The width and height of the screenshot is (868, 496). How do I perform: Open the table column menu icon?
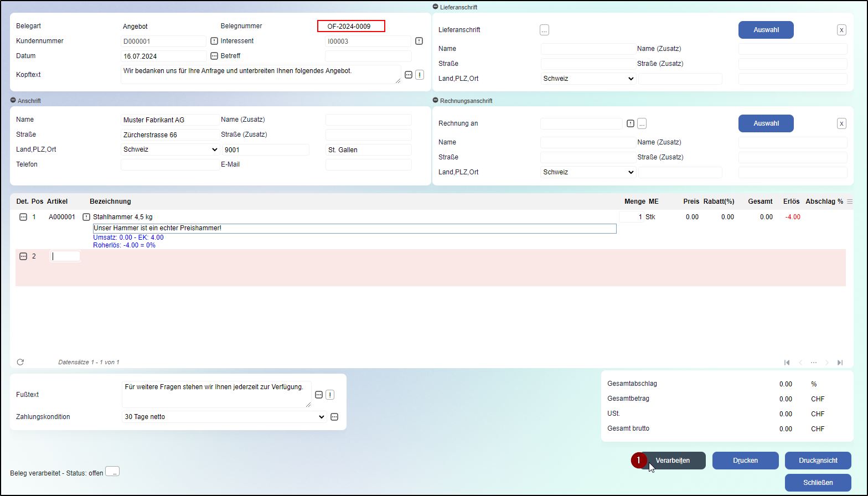coord(850,201)
